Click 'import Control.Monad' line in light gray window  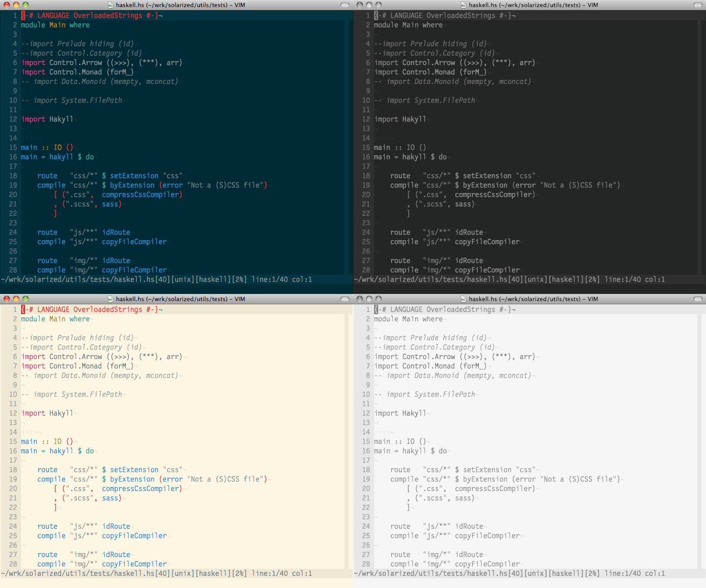[430, 366]
